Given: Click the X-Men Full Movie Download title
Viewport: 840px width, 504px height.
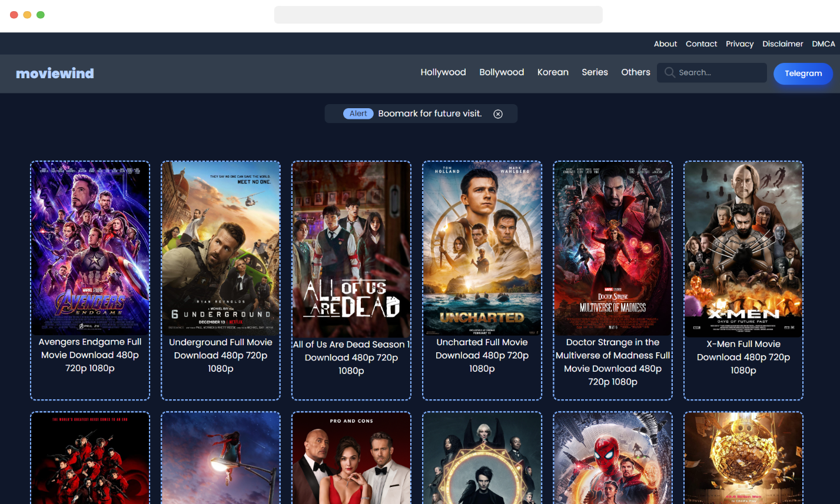Looking at the screenshot, I should [743, 357].
